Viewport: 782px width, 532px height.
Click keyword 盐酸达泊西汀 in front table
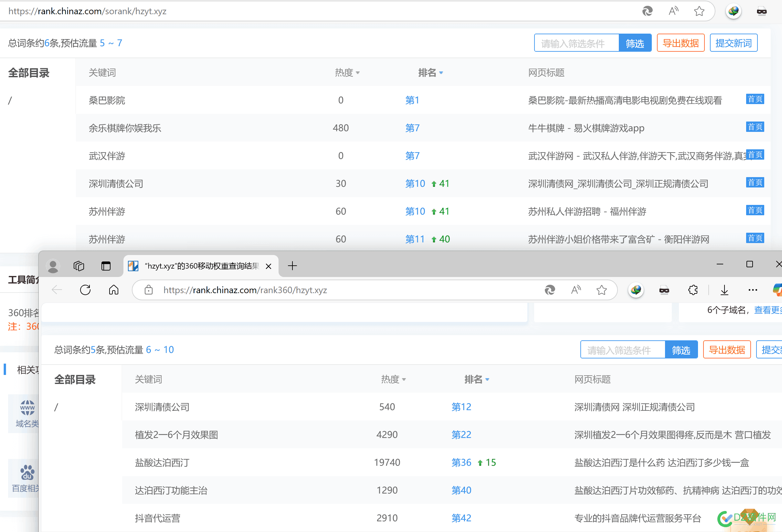click(x=162, y=463)
